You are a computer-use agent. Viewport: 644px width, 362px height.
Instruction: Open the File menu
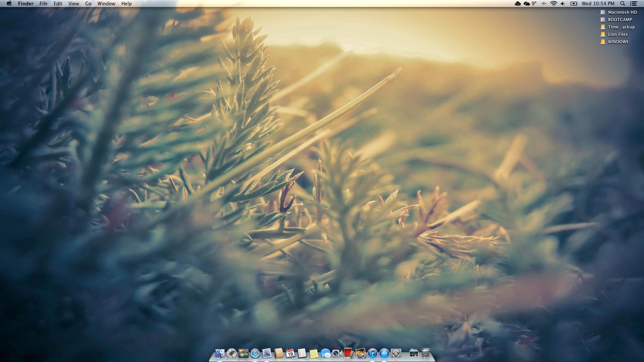coord(43,3)
